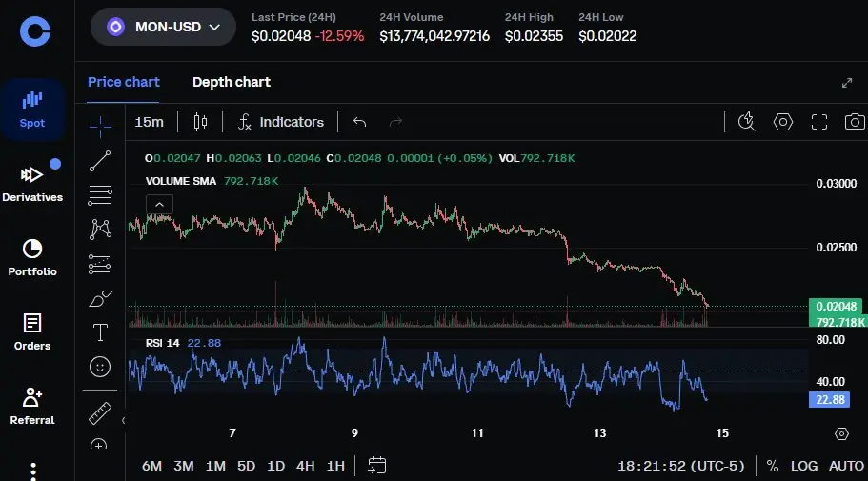Expand the chart panel with diagonal arrows
868x481 pixels.
[847, 83]
